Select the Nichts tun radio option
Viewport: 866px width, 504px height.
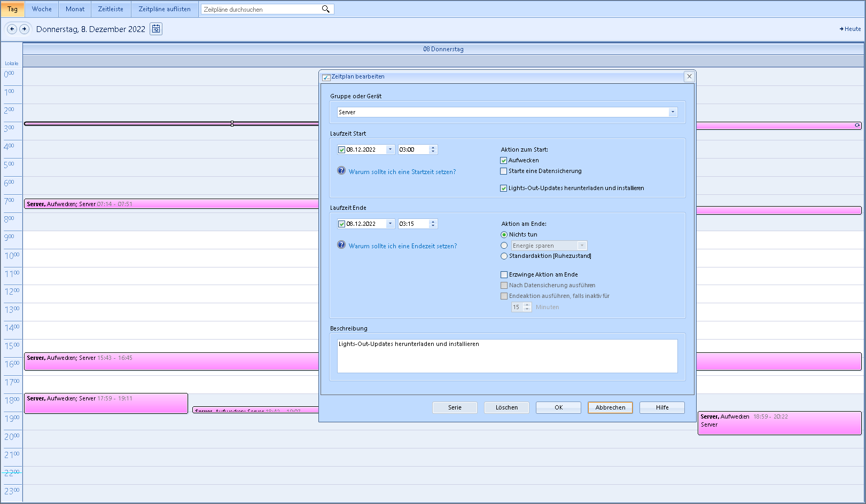pyautogui.click(x=504, y=234)
